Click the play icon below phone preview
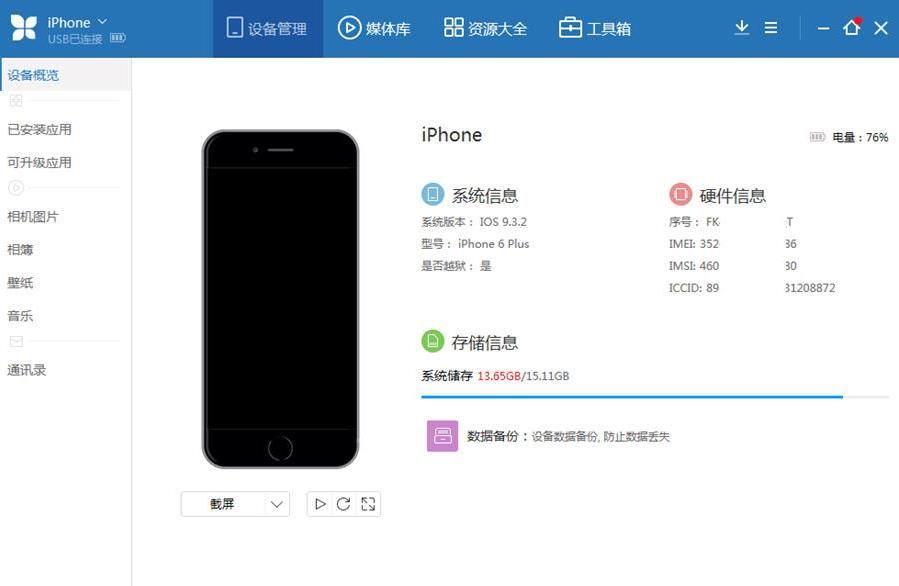Image resolution: width=899 pixels, height=586 pixels. (320, 504)
